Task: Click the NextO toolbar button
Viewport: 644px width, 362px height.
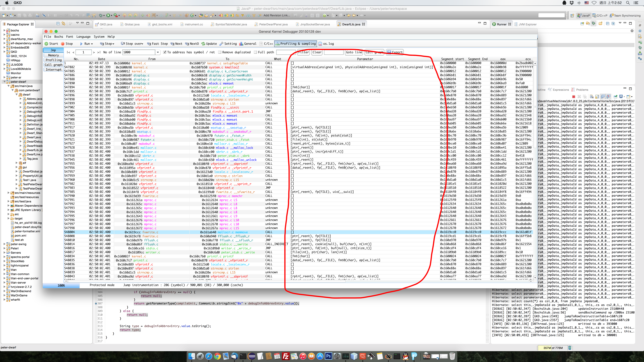Action: click(x=192, y=43)
